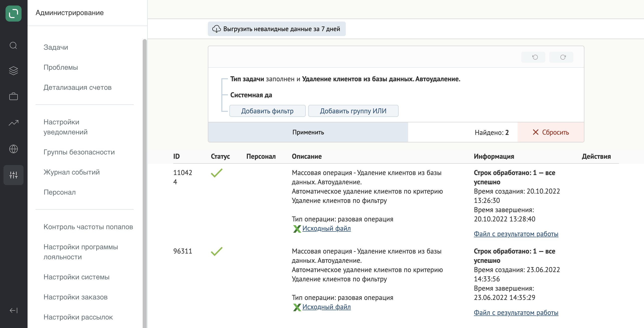Click the Описание column header
The height and width of the screenshot is (328, 644).
pos(307,156)
